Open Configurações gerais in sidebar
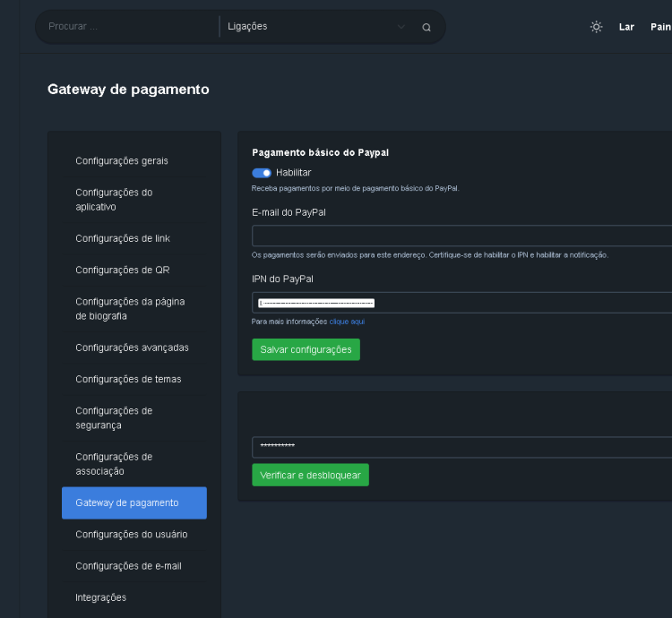Image resolution: width=672 pixels, height=618 pixels. tap(122, 161)
